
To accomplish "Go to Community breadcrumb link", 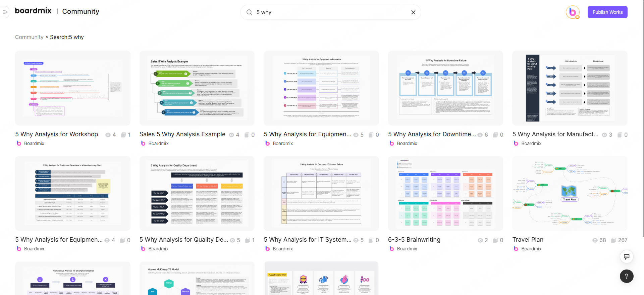I will [29, 37].
